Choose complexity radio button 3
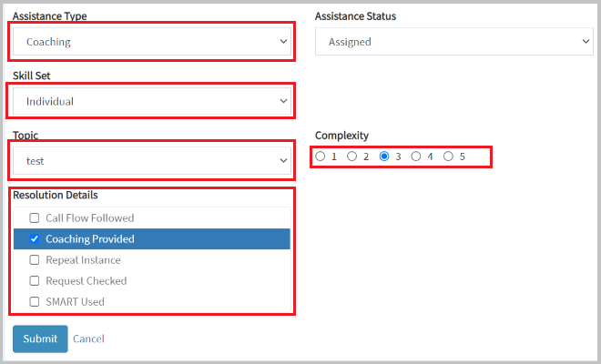The width and height of the screenshot is (601, 364). pyautogui.click(x=384, y=157)
